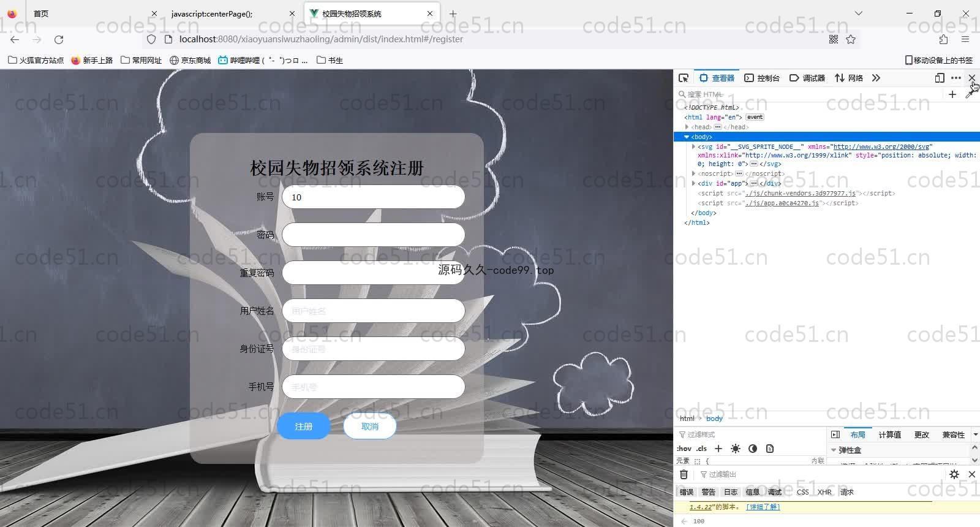
Task: Open a new browser tab
Action: [x=453, y=13]
